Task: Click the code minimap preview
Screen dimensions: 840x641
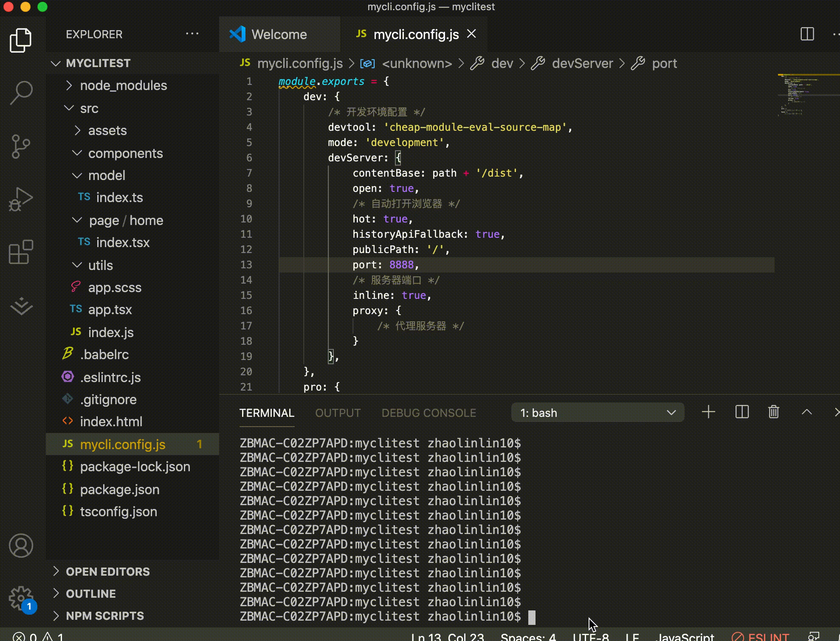Action: (808, 96)
